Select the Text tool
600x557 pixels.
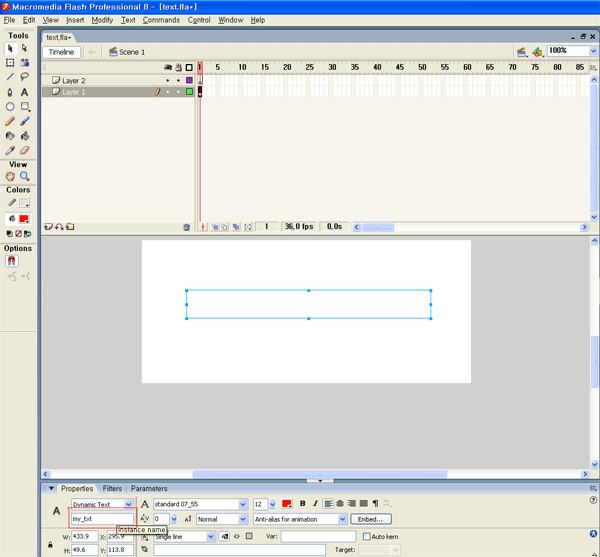pyautogui.click(x=25, y=92)
